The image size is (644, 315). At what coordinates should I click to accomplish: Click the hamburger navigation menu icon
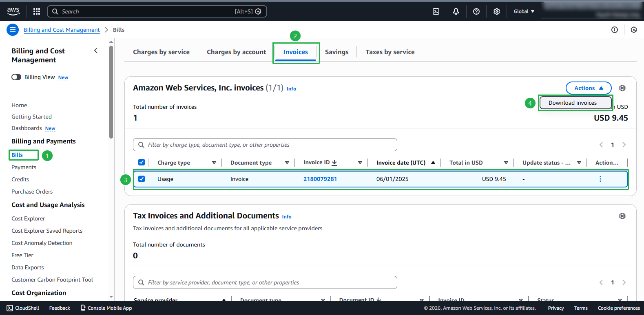(x=13, y=30)
